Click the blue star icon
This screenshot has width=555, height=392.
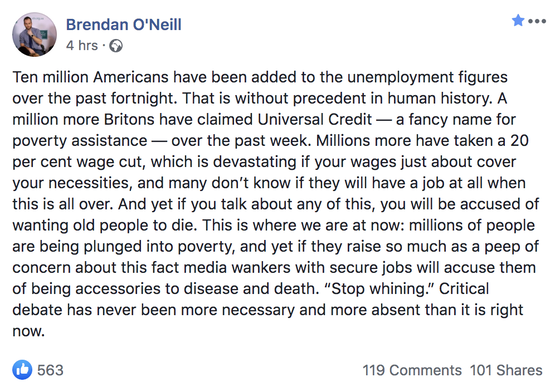click(518, 21)
